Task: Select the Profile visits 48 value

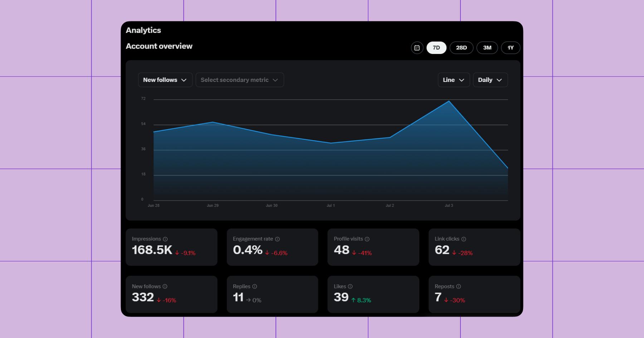Action: (x=342, y=250)
